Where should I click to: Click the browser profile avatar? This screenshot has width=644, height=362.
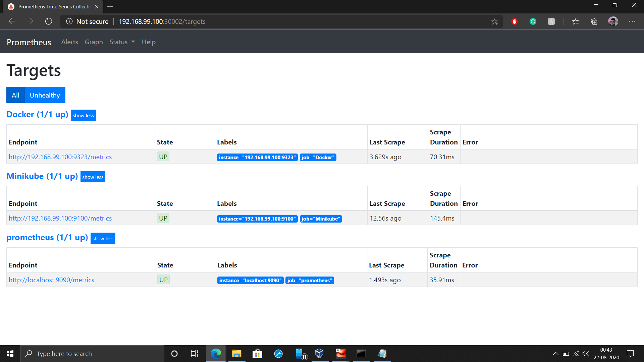tap(613, 21)
